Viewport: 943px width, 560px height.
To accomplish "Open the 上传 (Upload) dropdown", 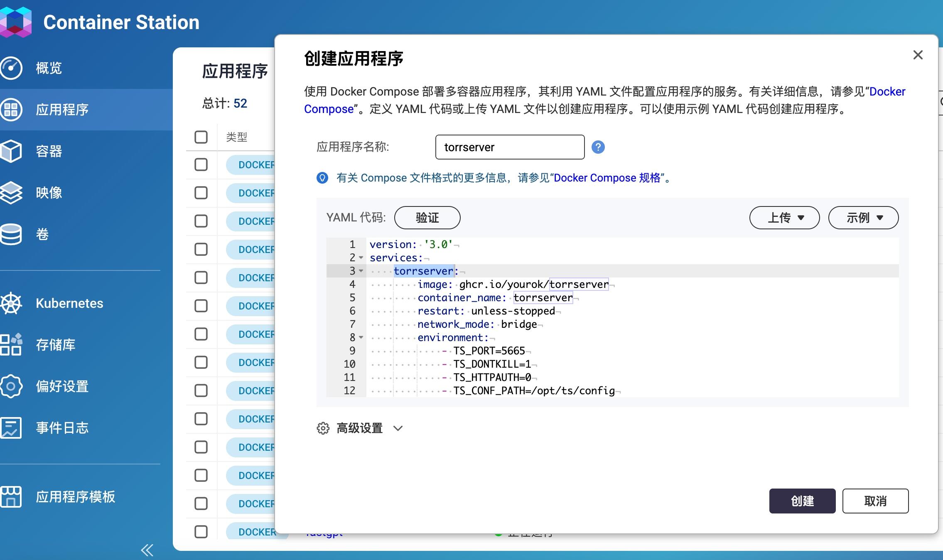I will [783, 217].
